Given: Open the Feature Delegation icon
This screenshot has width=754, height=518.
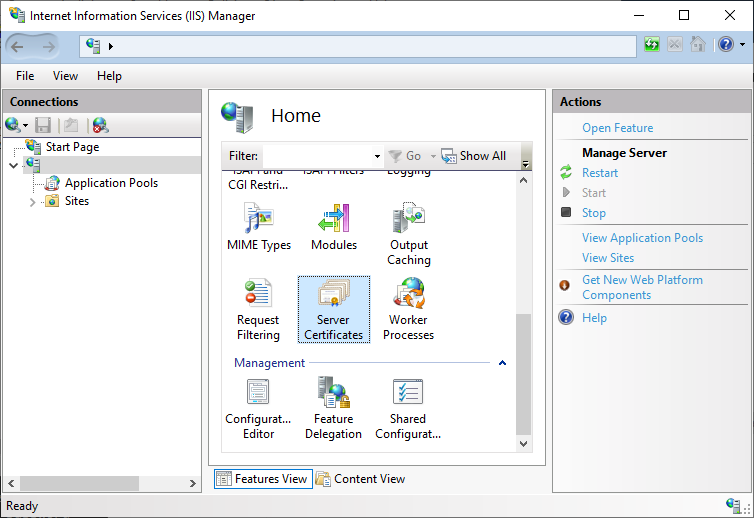Looking at the screenshot, I should point(333,408).
